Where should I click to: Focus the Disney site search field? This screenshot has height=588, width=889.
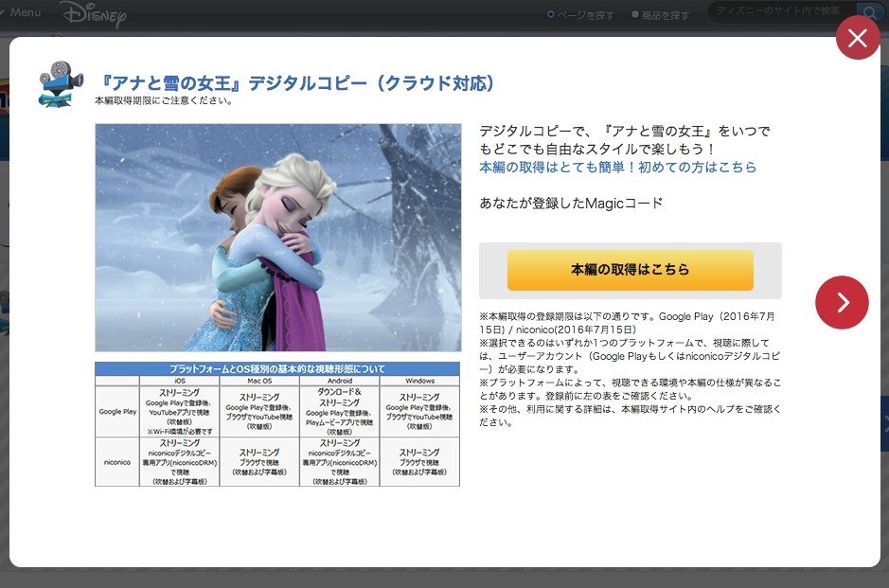point(782,11)
